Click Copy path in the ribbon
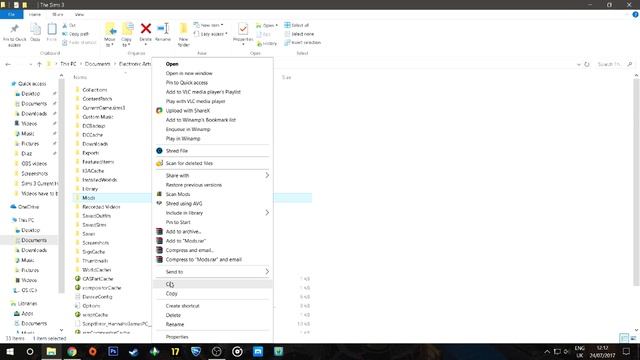The width and height of the screenshot is (640, 360). 76,34
